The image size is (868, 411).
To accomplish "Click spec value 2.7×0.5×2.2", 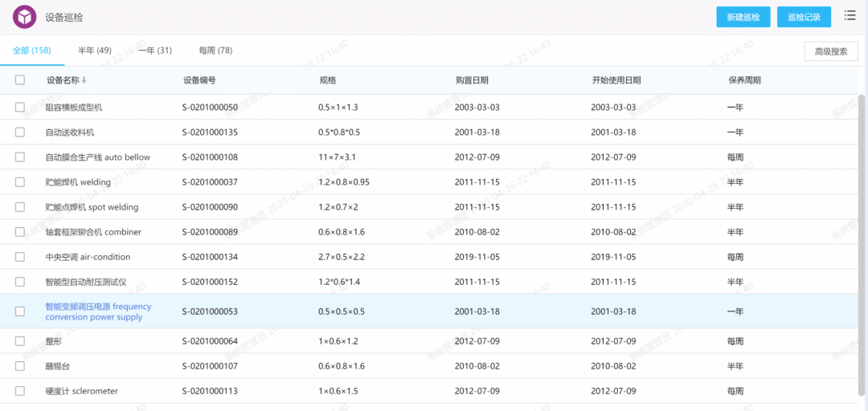I will pyautogui.click(x=342, y=257).
